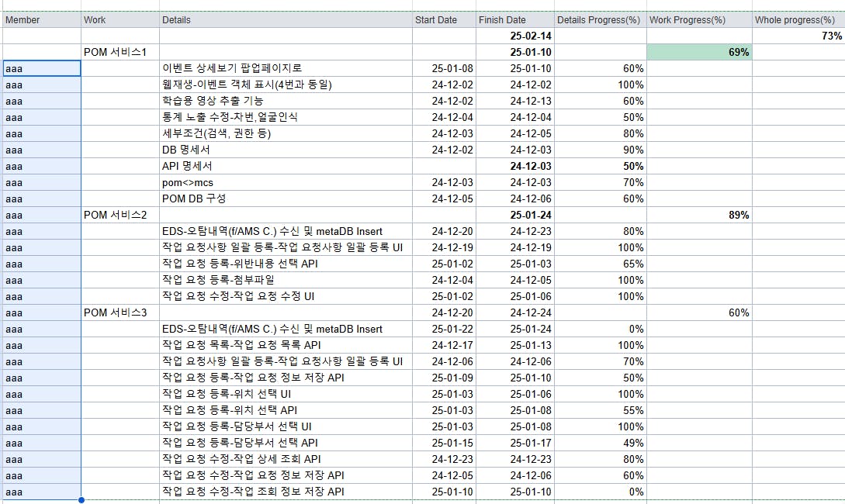Select the Work column header cell
Image resolution: width=845 pixels, height=504 pixels.
[120, 20]
